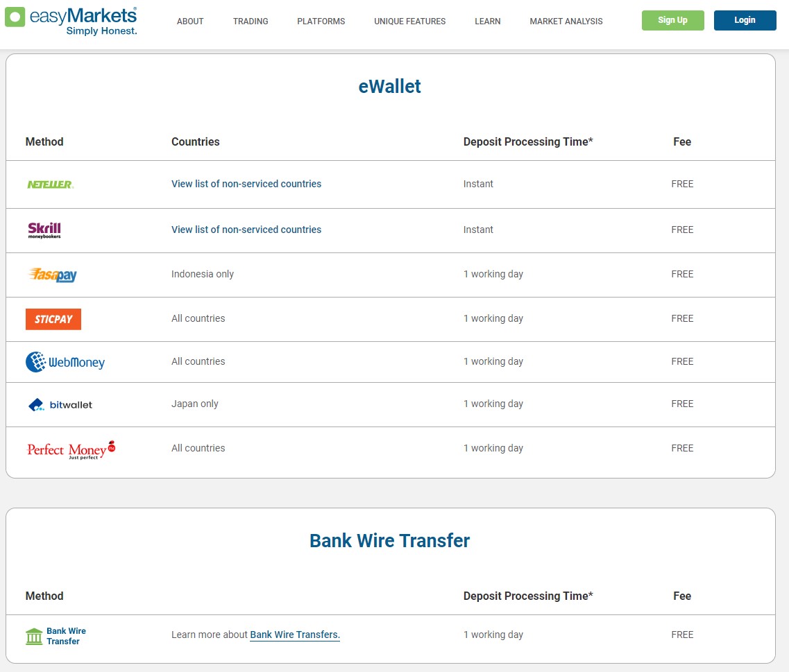Click '1 working day' in bitwallet row
Viewport: 789px width, 672px height.
[493, 404]
